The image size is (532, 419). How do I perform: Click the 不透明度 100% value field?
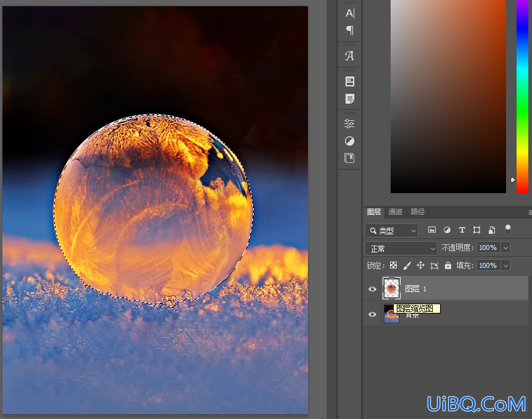(489, 247)
